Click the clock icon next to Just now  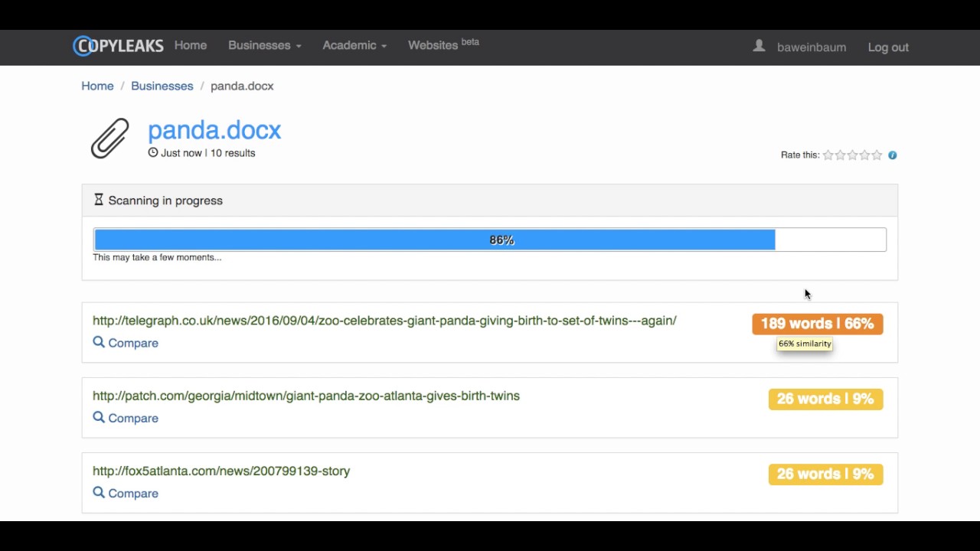(x=153, y=152)
